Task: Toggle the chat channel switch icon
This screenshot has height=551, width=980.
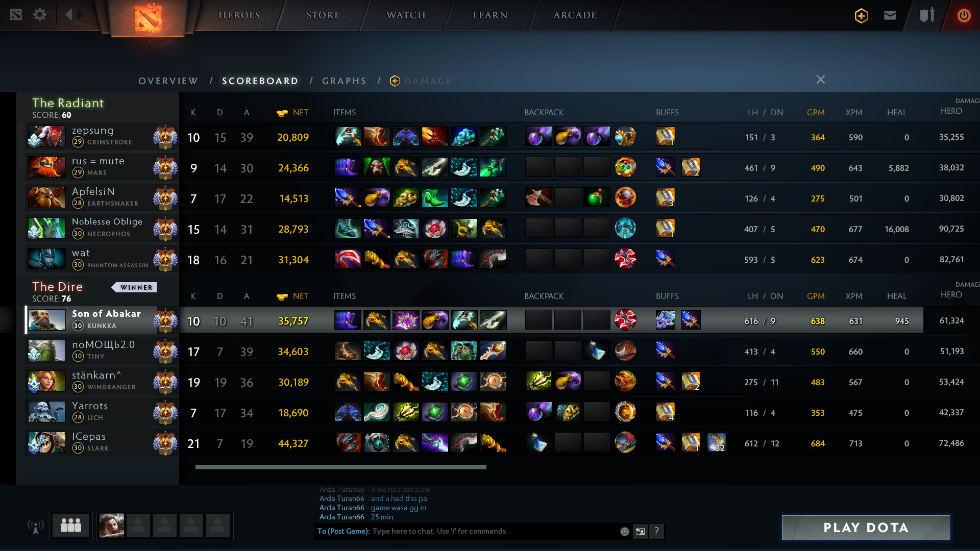Action: click(x=640, y=531)
